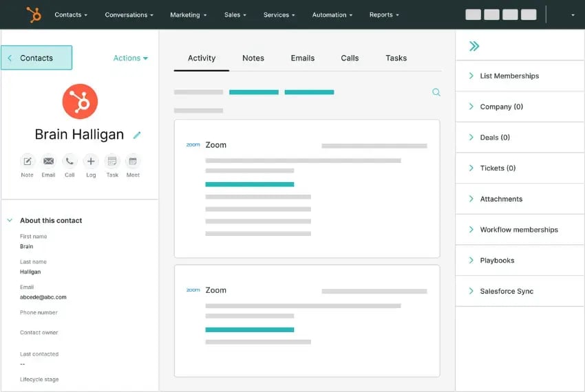Open the account dropdown arrow at top right
This screenshot has width=585, height=392.
tap(573, 15)
